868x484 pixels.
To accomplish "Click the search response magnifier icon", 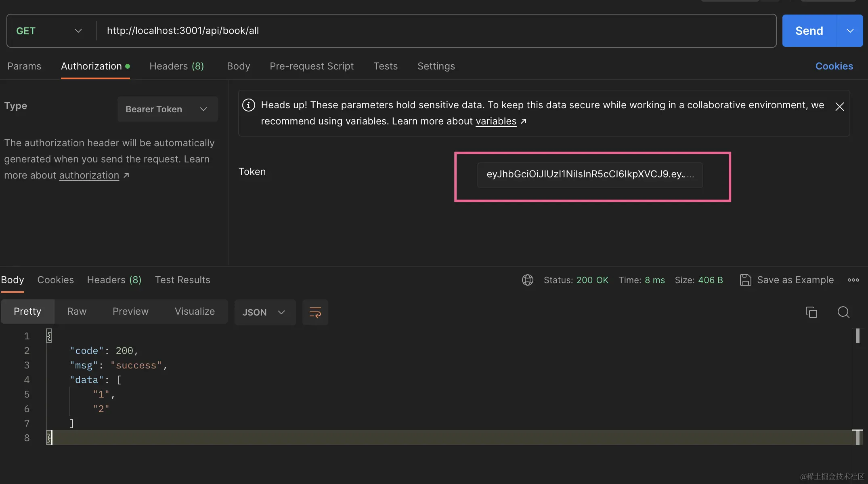I will (x=843, y=312).
